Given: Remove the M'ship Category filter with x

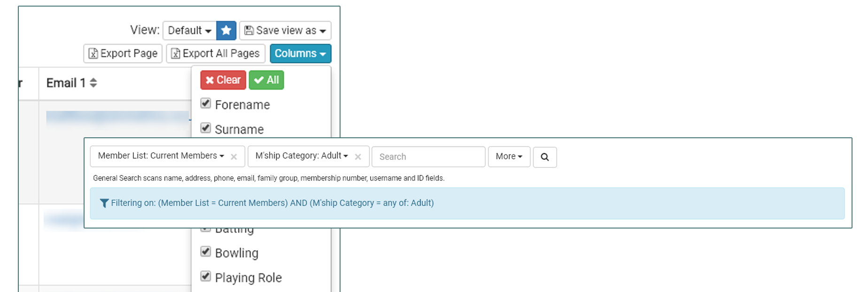Looking at the screenshot, I should [x=358, y=157].
